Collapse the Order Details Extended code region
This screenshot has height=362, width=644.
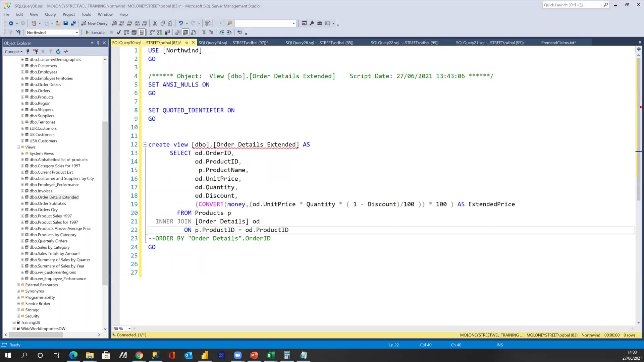145,144
